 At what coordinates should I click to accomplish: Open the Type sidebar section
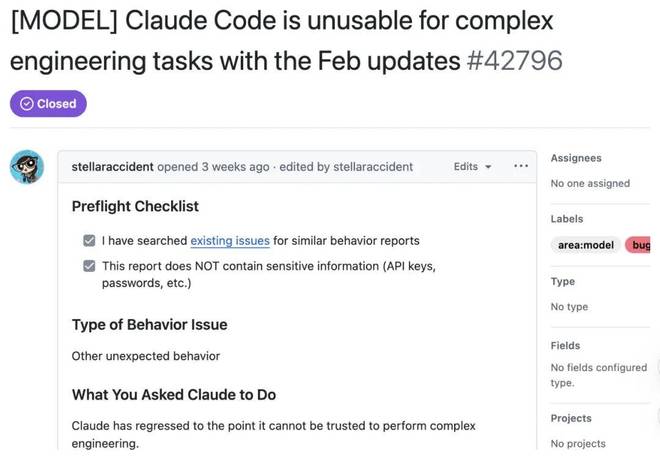tap(563, 282)
